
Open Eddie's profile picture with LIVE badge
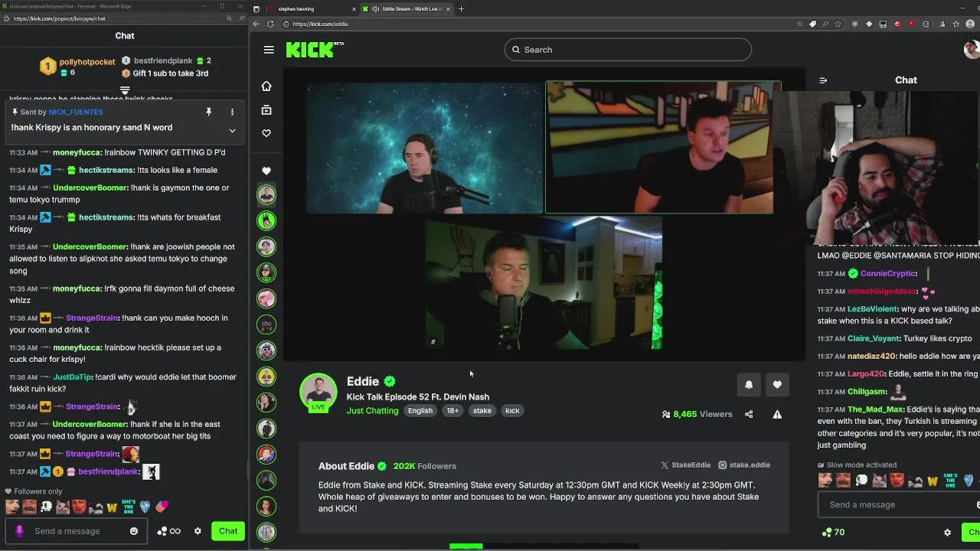[x=318, y=393]
